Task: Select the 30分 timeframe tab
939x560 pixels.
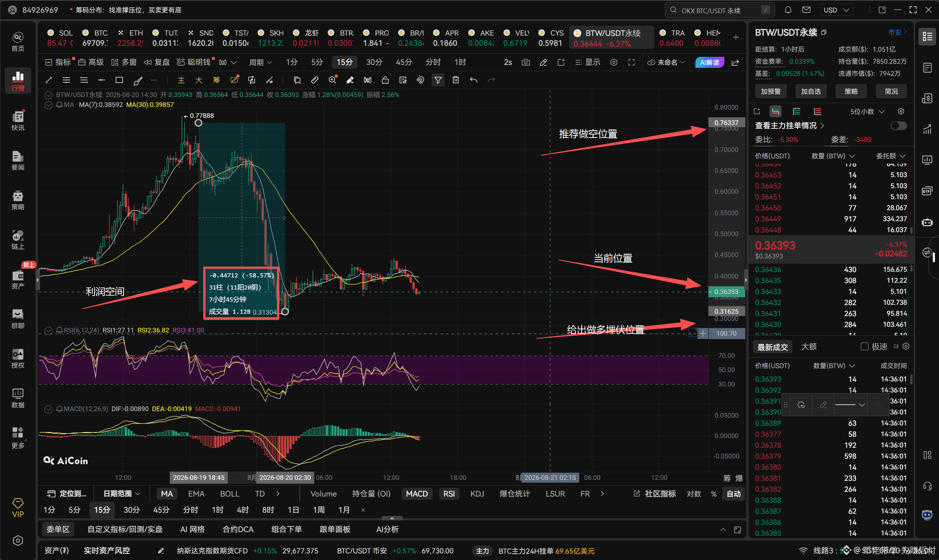Action: click(374, 62)
